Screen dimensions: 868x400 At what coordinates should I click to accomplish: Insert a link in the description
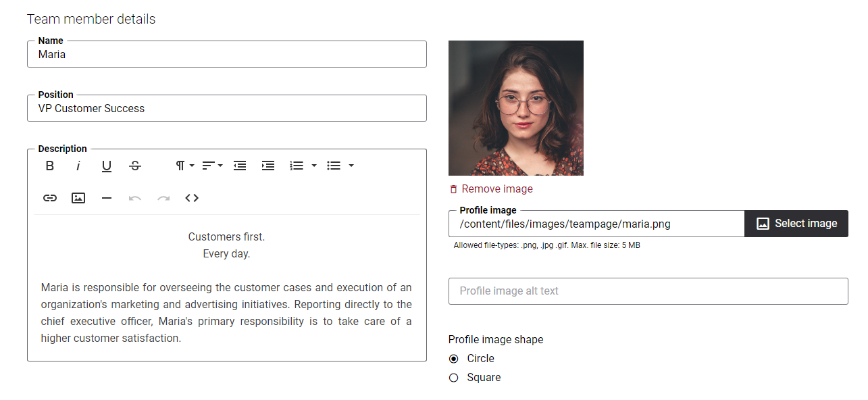[50, 198]
